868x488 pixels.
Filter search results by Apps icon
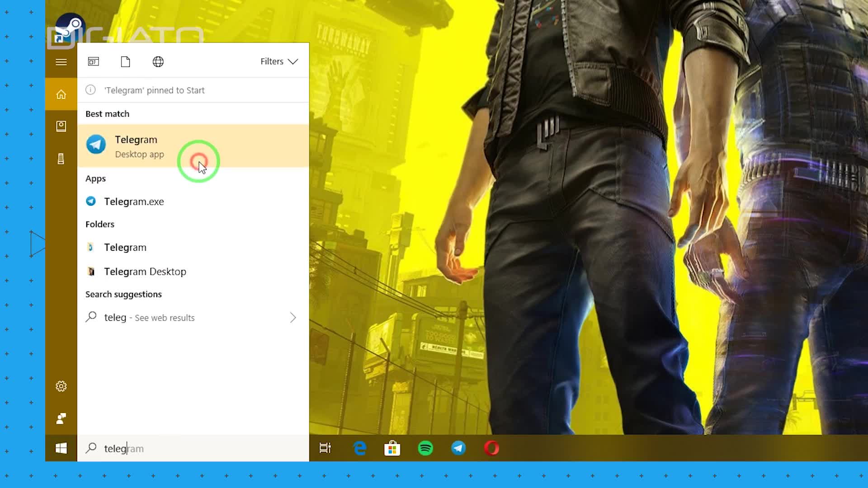tap(94, 61)
